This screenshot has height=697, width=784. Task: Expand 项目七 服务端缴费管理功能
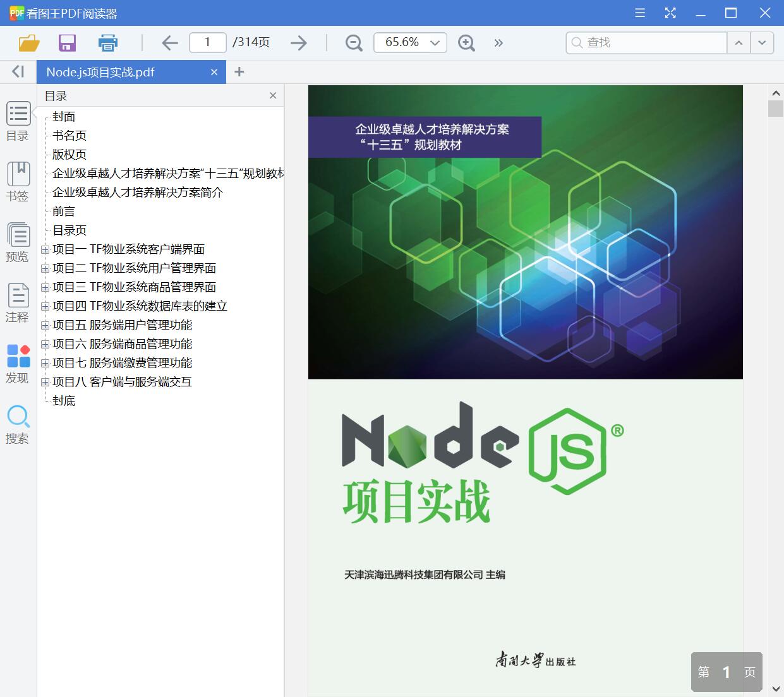tap(45, 363)
